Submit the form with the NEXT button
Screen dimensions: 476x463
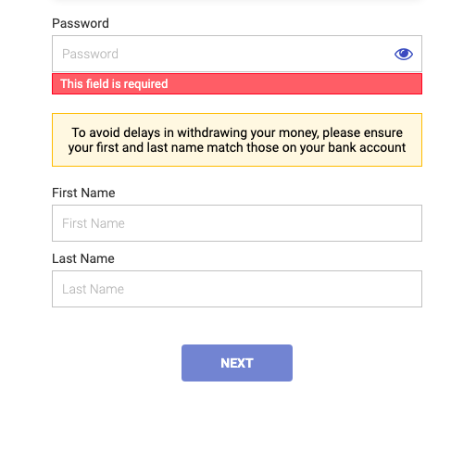[237, 363]
